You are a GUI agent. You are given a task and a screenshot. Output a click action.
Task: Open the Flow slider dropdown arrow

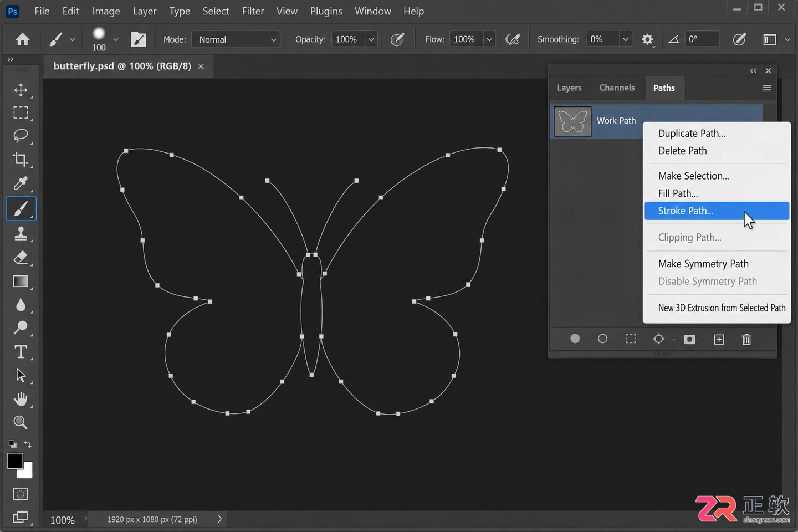489,39
